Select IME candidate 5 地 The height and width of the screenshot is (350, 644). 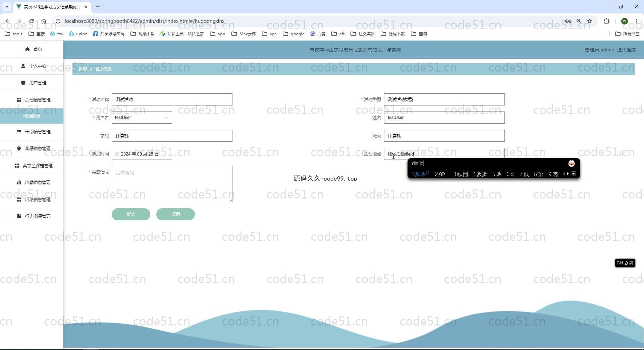click(x=497, y=174)
